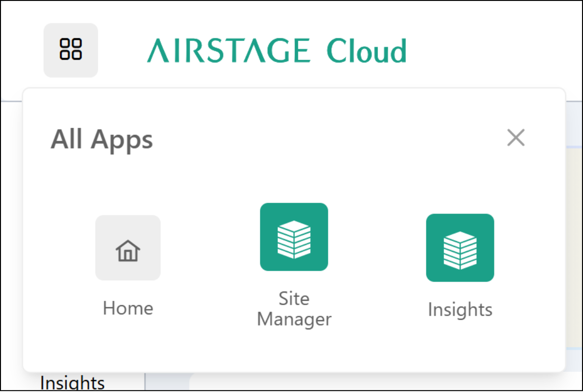Click the four-square app launcher icon
Screen dimensions: 583x392
click(71, 50)
